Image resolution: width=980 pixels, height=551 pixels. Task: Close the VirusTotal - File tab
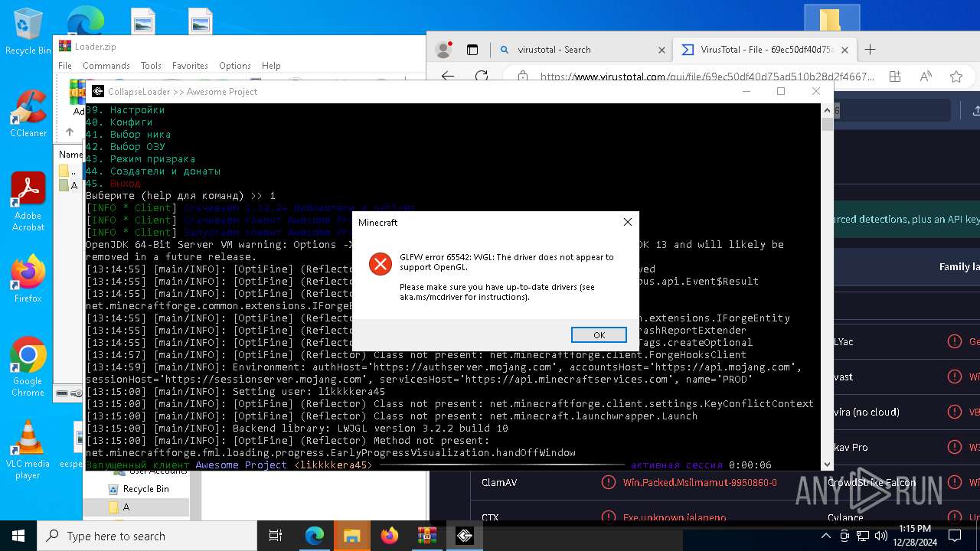pos(845,50)
